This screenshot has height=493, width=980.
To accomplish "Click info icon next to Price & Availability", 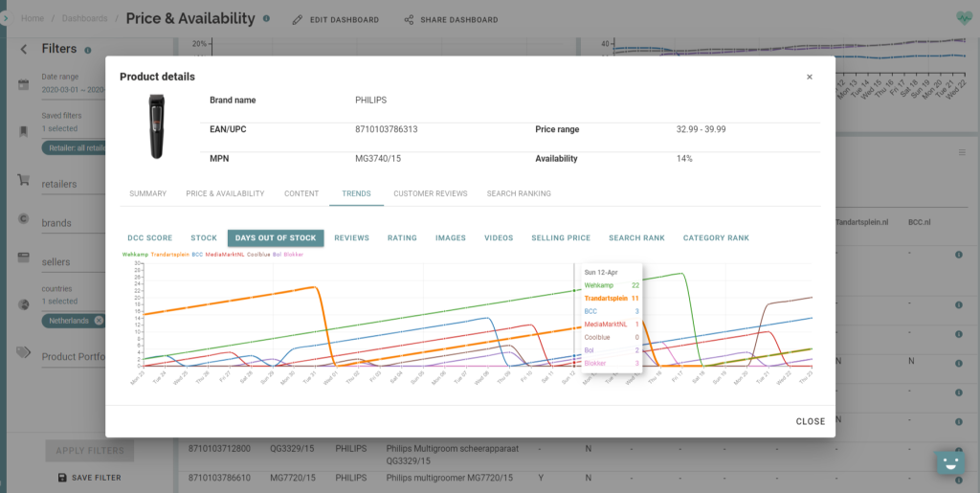I will [266, 18].
